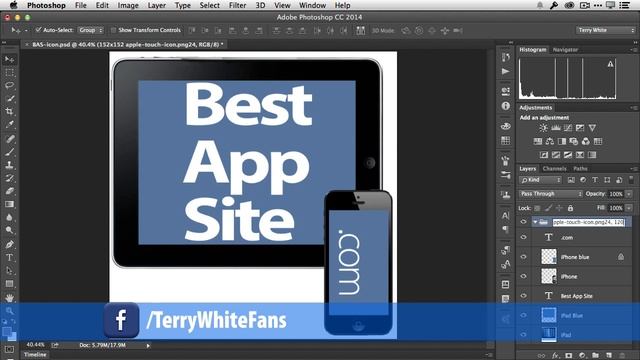Click the histogram cached data warning icon
640x360 pixels.
(x=610, y=64)
